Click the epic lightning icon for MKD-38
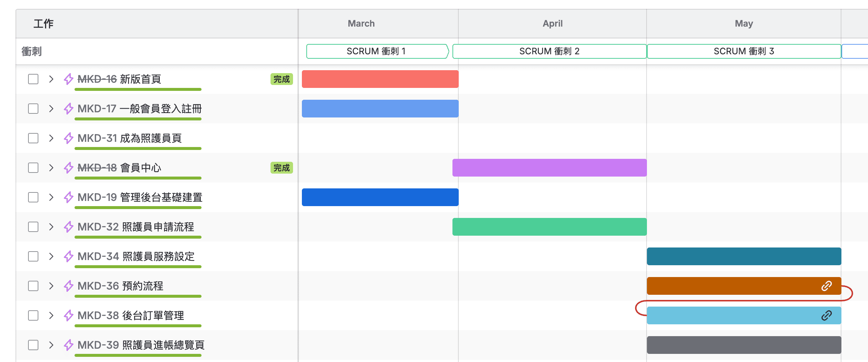This screenshot has height=362, width=868. pos(69,315)
